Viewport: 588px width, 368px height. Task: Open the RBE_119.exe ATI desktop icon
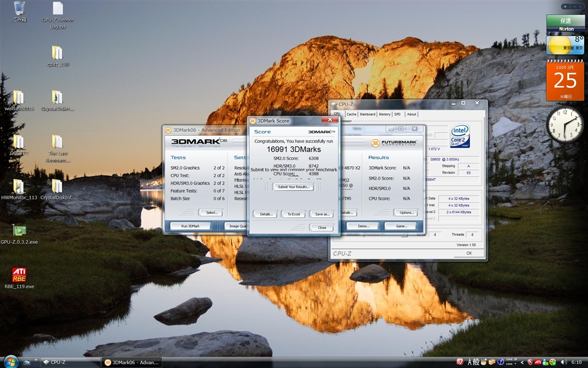pyautogui.click(x=19, y=274)
